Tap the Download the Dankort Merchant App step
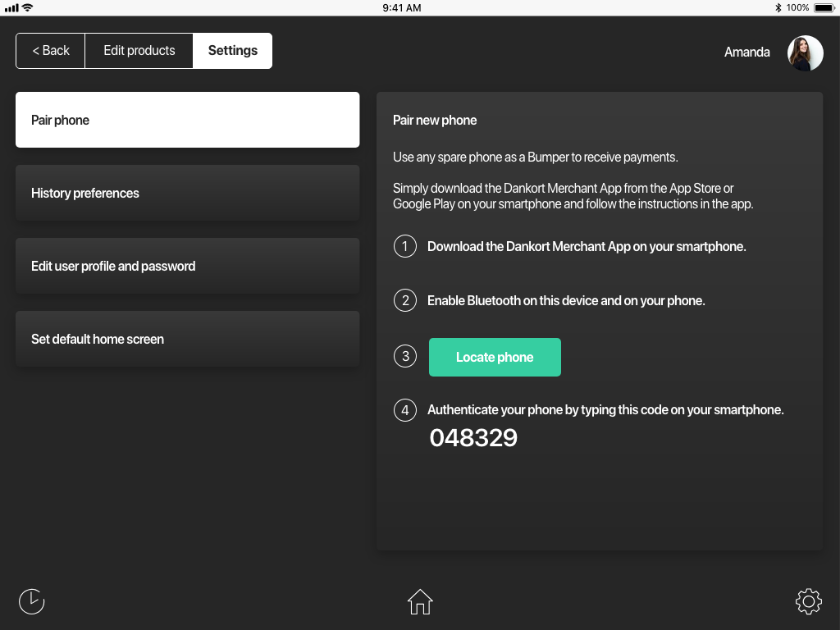The height and width of the screenshot is (630, 840). tap(586, 246)
